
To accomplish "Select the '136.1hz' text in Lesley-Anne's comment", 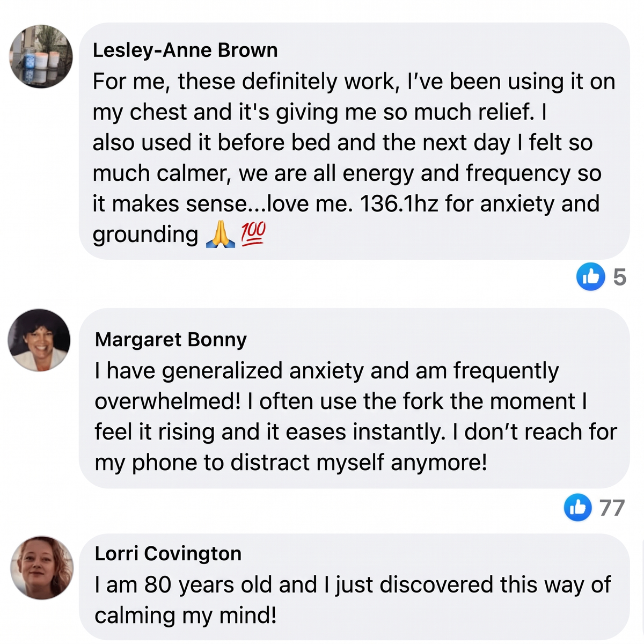I will click(x=399, y=204).
